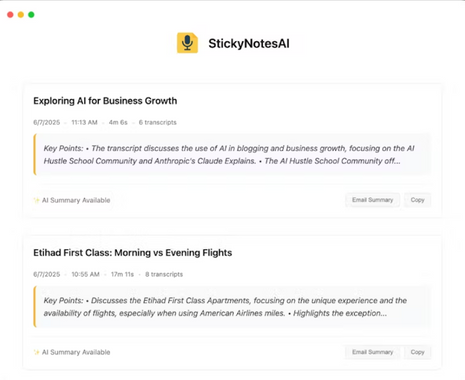Viewport: 465px width, 380px height.
Task: Select AI Summary Available label on Etihad card
Action: tap(76, 352)
